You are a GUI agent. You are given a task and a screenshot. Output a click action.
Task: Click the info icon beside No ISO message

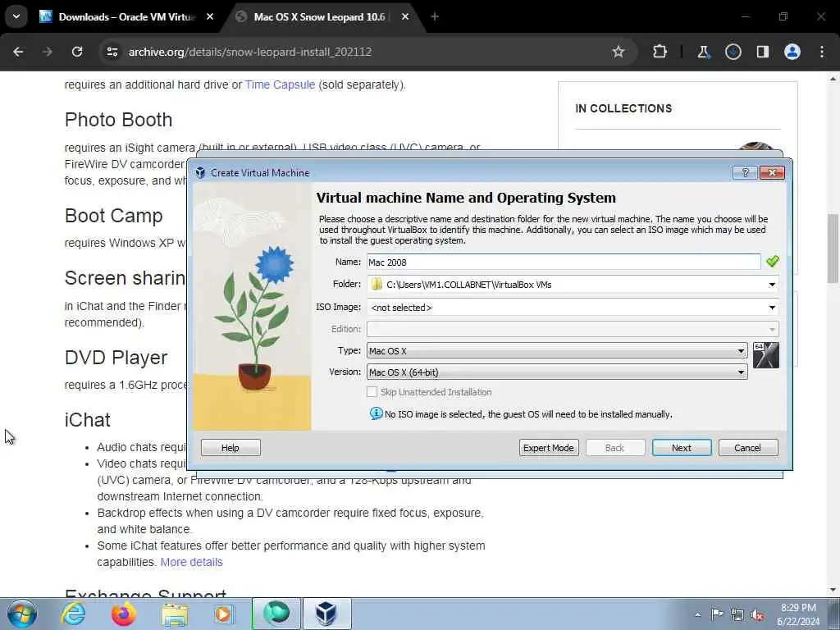[376, 413]
